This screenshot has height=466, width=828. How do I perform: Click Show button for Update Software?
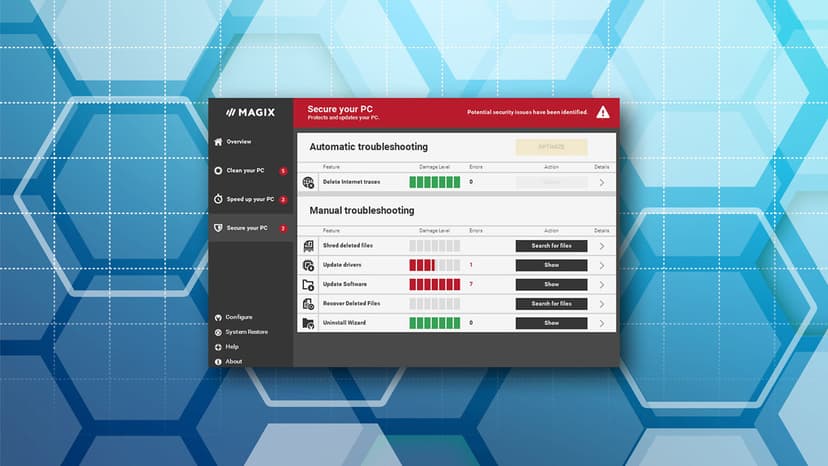(x=551, y=284)
